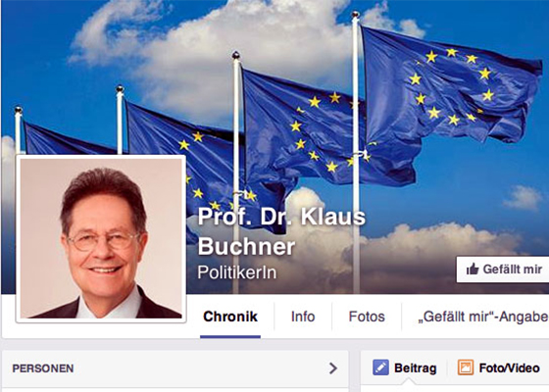Open the Fotos tab
The height and width of the screenshot is (392, 549).
[367, 317]
